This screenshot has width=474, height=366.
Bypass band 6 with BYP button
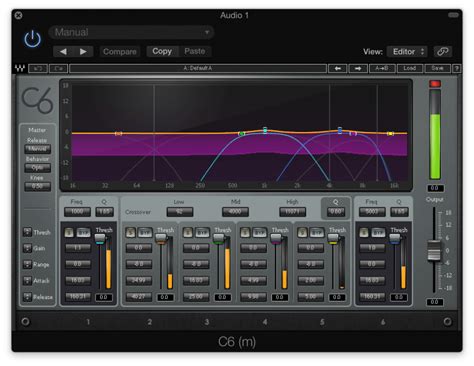point(378,232)
